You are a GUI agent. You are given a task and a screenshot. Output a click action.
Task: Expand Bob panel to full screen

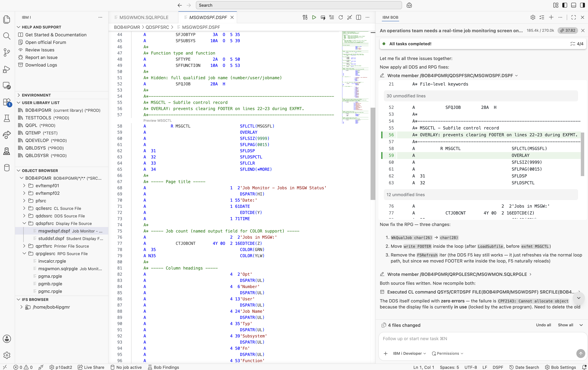574,17
